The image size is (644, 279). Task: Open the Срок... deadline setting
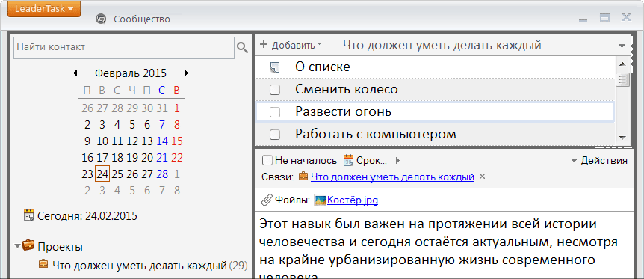point(372,161)
